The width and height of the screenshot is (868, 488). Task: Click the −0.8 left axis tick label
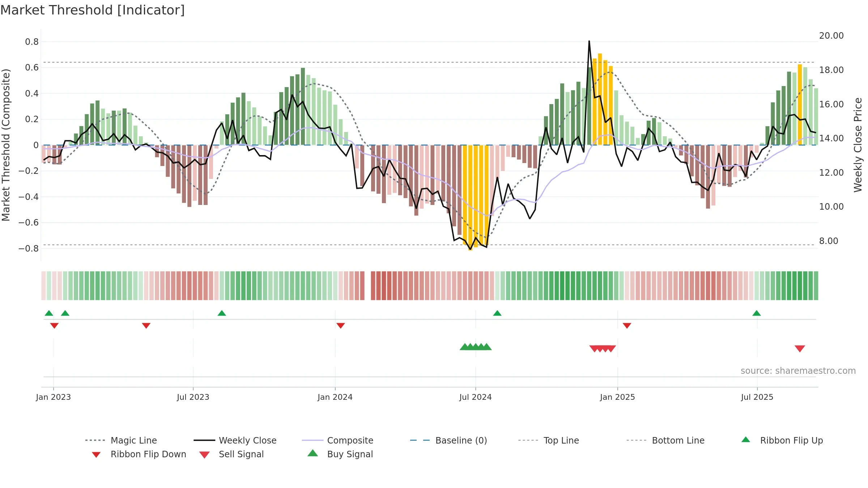tap(29, 249)
